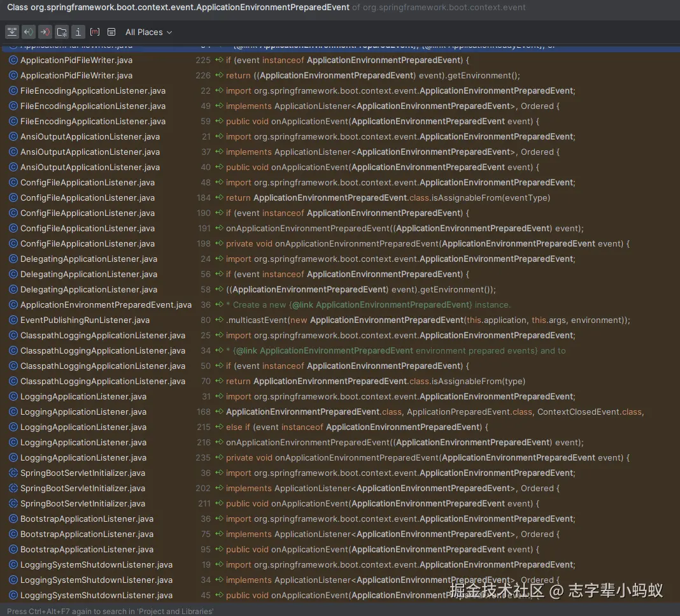Click class icon of ApplicationPidFileWriter.java line 225 row
The height and width of the screenshot is (616, 680).
13,61
